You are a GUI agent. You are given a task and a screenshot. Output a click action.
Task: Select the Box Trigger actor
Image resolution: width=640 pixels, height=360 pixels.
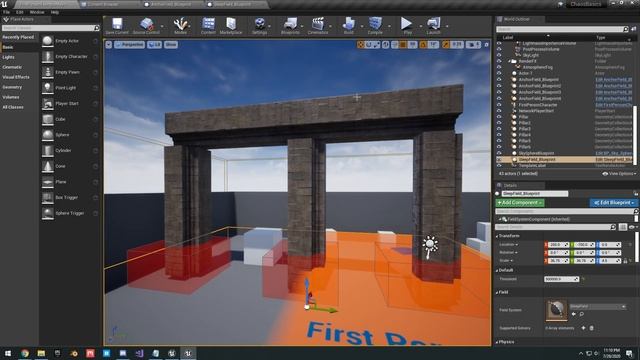(x=48, y=198)
